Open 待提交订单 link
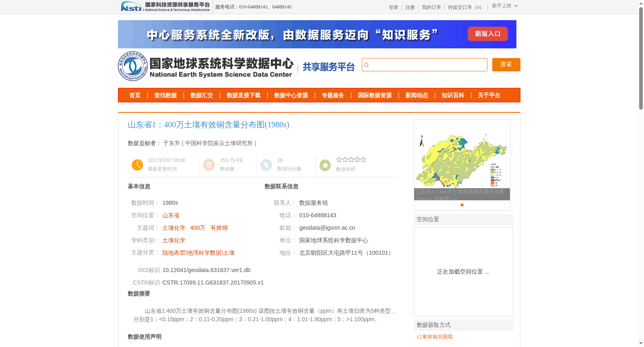This screenshot has height=347, width=644. click(466, 7)
